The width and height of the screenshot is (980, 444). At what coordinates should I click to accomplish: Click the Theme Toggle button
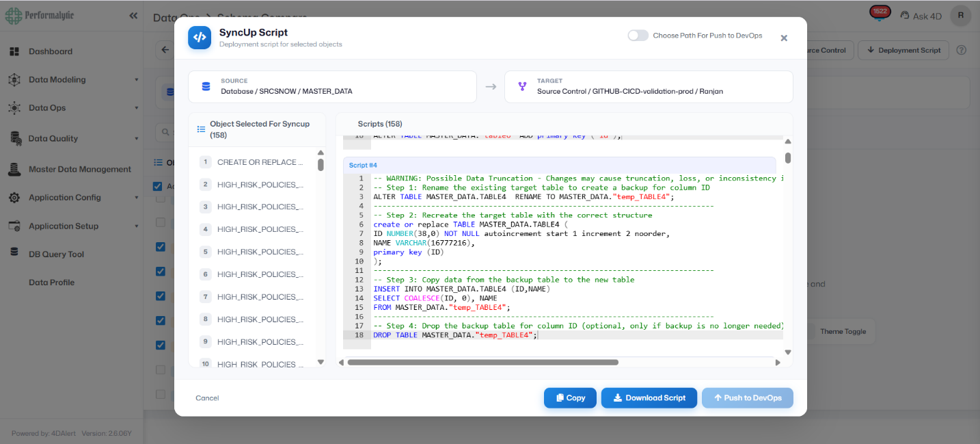point(843,332)
